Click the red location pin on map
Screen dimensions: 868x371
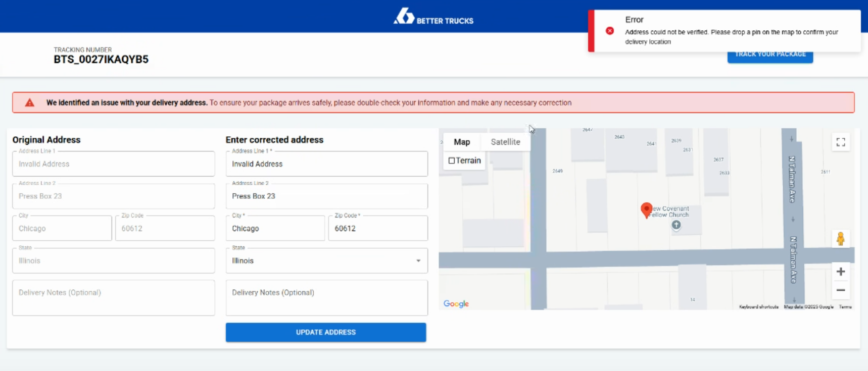646,209
